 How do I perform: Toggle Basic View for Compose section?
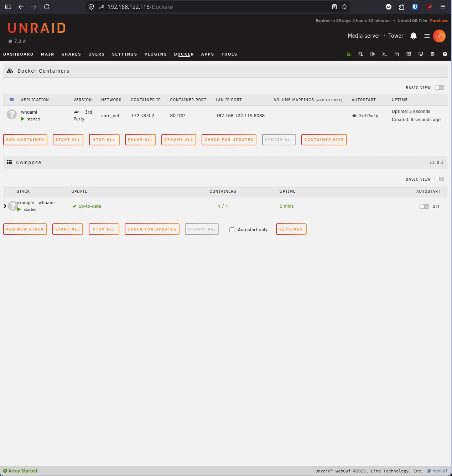point(439,179)
